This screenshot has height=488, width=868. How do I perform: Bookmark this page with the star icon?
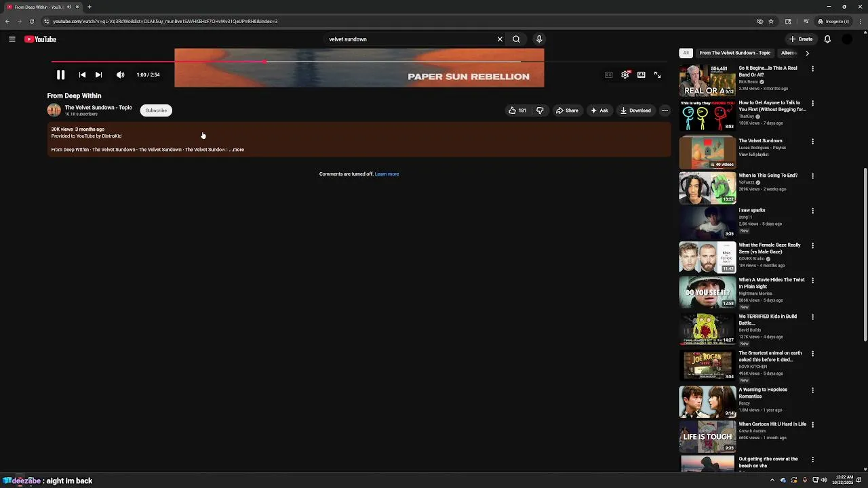pyautogui.click(x=771, y=21)
